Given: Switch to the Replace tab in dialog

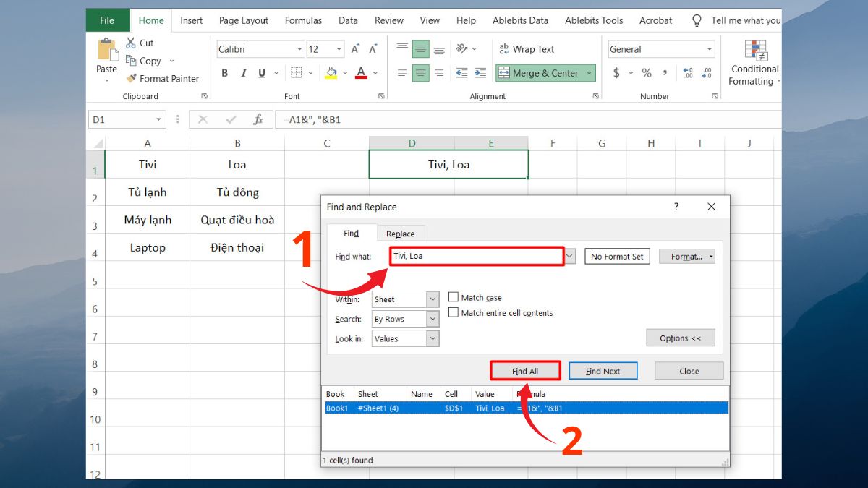Looking at the screenshot, I should coord(400,234).
